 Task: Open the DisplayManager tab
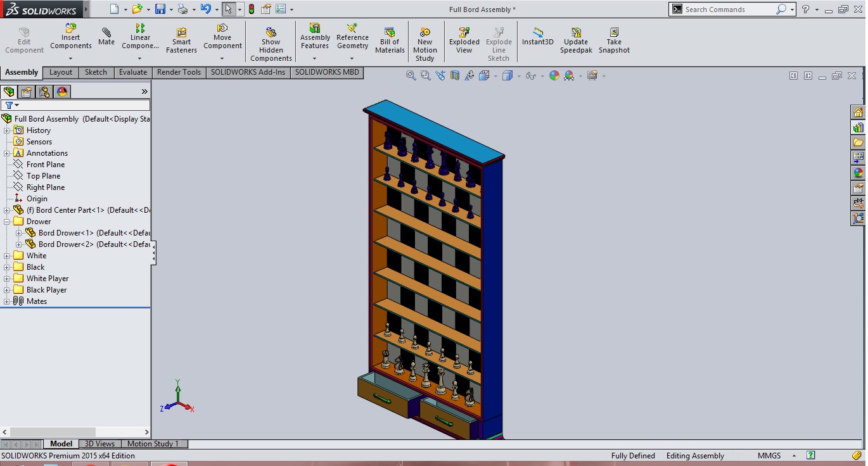(62, 92)
